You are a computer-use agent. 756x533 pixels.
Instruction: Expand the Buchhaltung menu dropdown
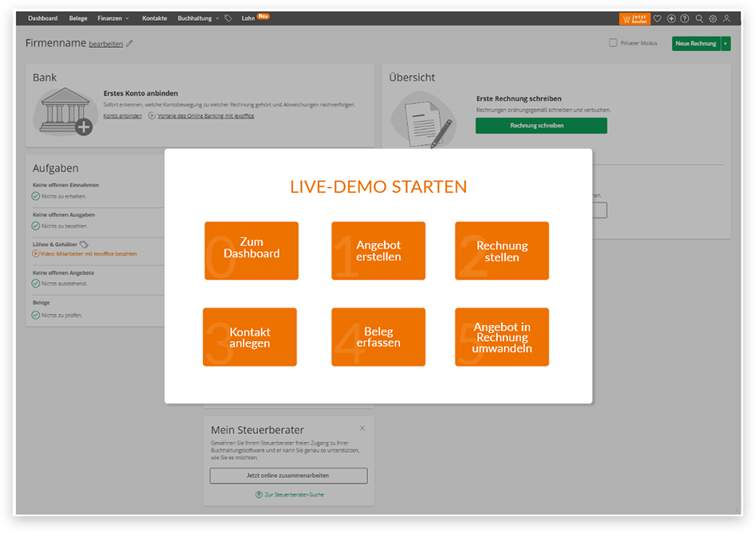coord(198,18)
